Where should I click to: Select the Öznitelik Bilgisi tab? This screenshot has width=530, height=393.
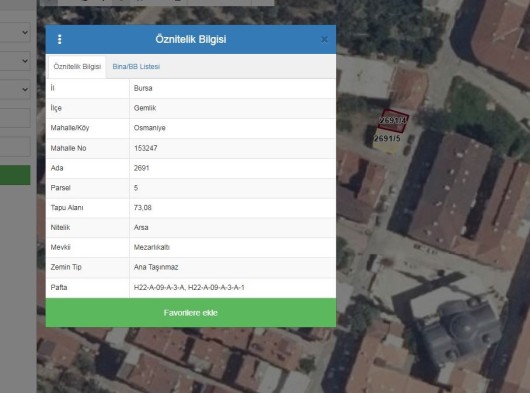point(77,67)
